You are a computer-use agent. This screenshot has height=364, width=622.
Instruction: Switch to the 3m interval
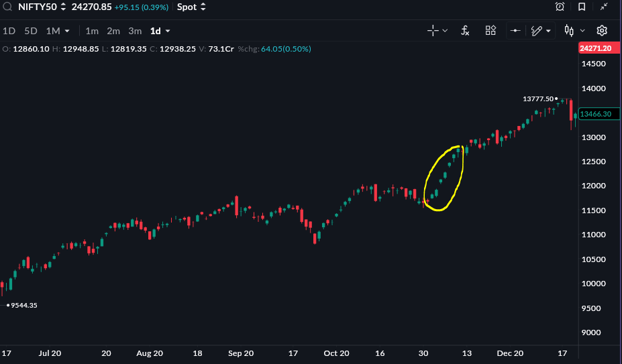pos(135,31)
